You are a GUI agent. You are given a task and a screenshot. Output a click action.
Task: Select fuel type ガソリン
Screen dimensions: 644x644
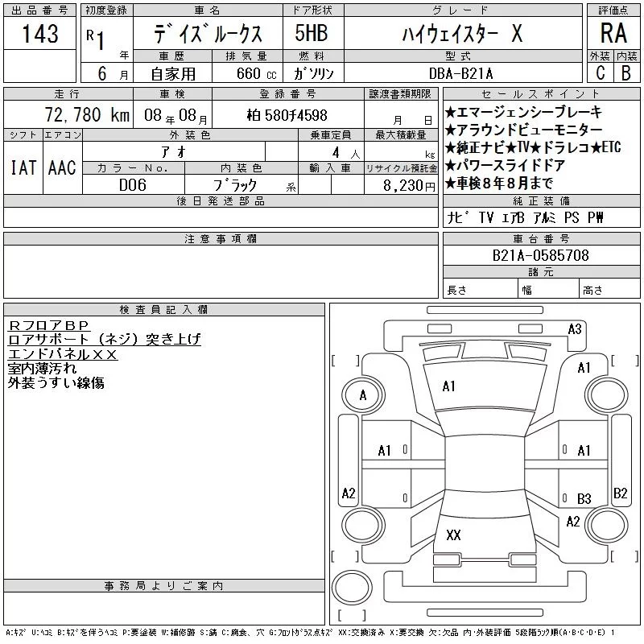(313, 73)
